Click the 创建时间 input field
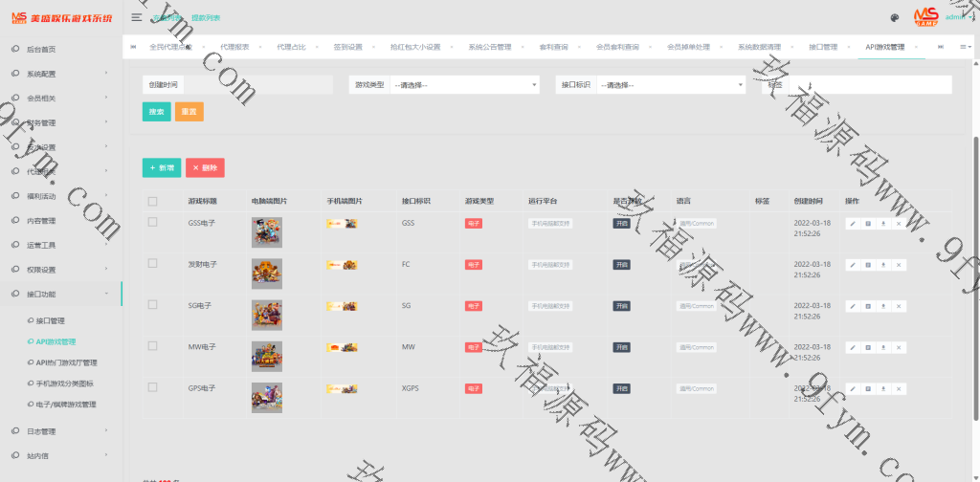This screenshot has width=980, height=482. (256, 85)
